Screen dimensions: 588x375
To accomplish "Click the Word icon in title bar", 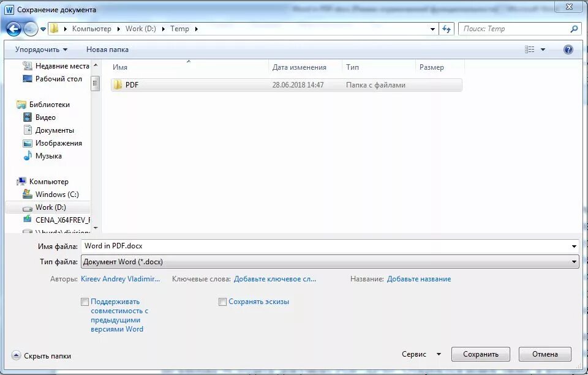I will 9,10.
